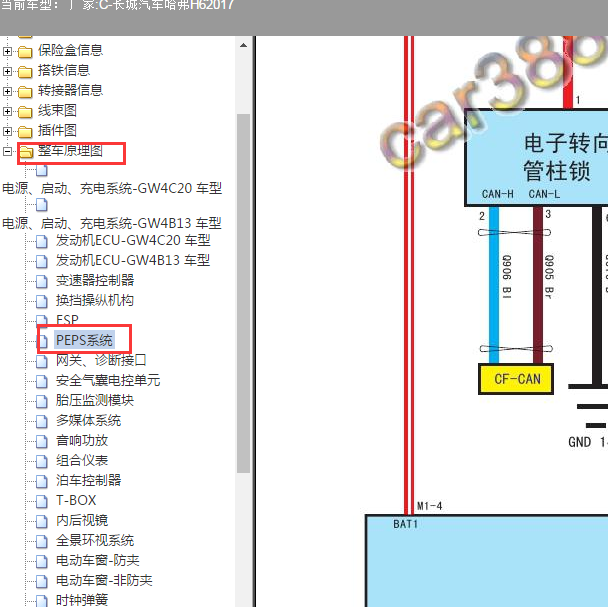Screen dimensions: 608x607
Task: Click document icon beside 电动车窗-防夹
Action: (x=42, y=562)
